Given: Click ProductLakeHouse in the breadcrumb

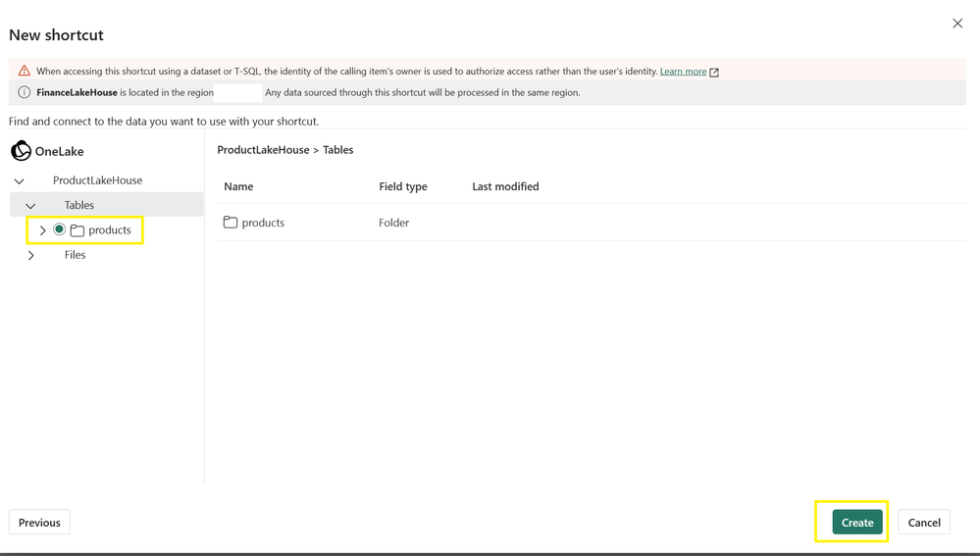Looking at the screenshot, I should pos(263,150).
